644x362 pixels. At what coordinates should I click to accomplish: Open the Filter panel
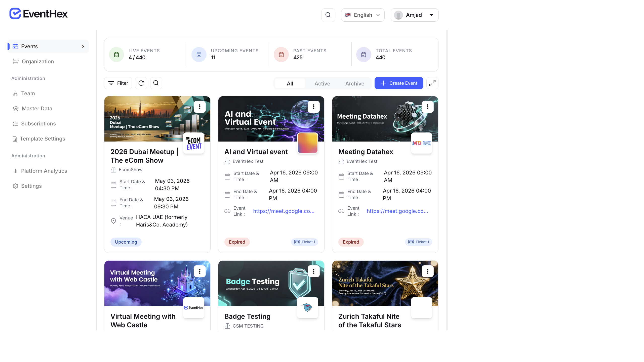tap(118, 83)
